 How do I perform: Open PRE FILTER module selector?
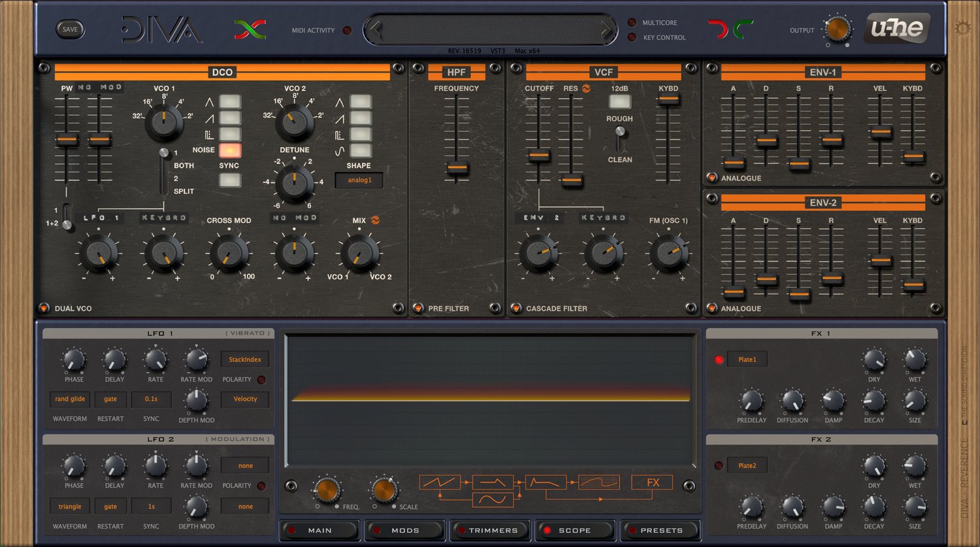click(418, 308)
